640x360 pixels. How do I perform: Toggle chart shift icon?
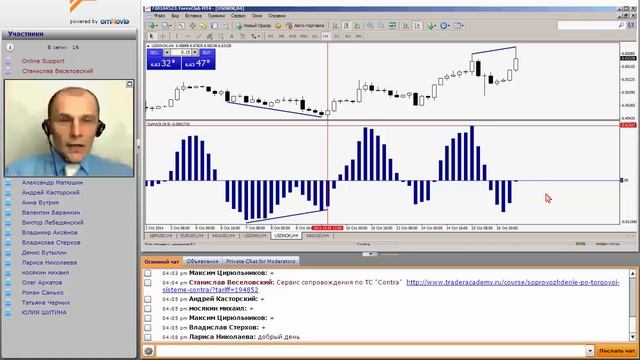[x=417, y=26]
